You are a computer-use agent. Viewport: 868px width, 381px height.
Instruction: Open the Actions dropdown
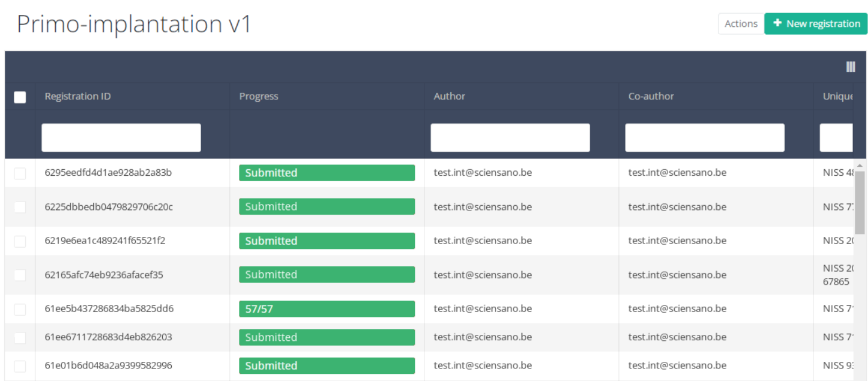(740, 24)
